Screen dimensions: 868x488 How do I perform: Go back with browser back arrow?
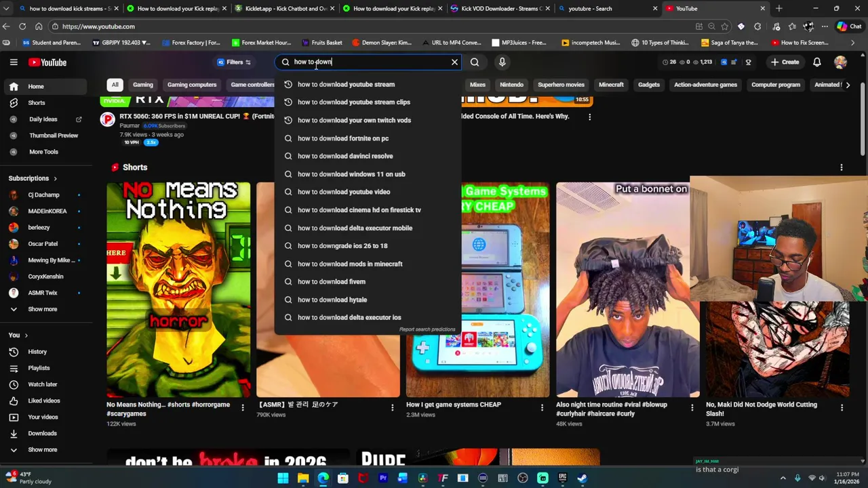tap(6, 26)
